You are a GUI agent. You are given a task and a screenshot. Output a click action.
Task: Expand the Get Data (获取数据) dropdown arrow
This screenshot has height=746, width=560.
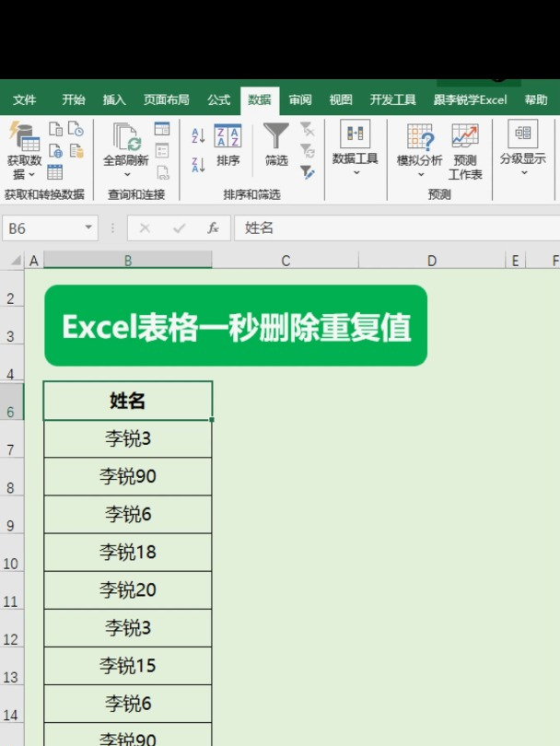pos(32,175)
